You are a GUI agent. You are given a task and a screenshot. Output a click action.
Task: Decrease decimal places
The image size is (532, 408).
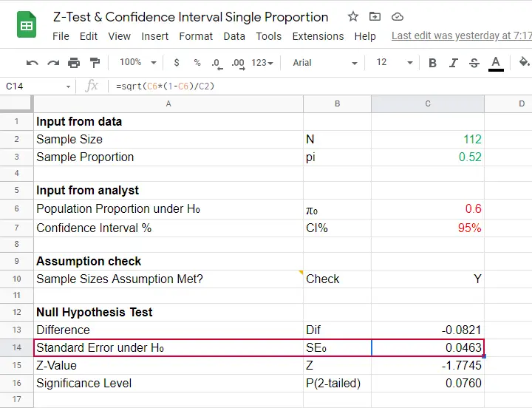tap(217, 64)
